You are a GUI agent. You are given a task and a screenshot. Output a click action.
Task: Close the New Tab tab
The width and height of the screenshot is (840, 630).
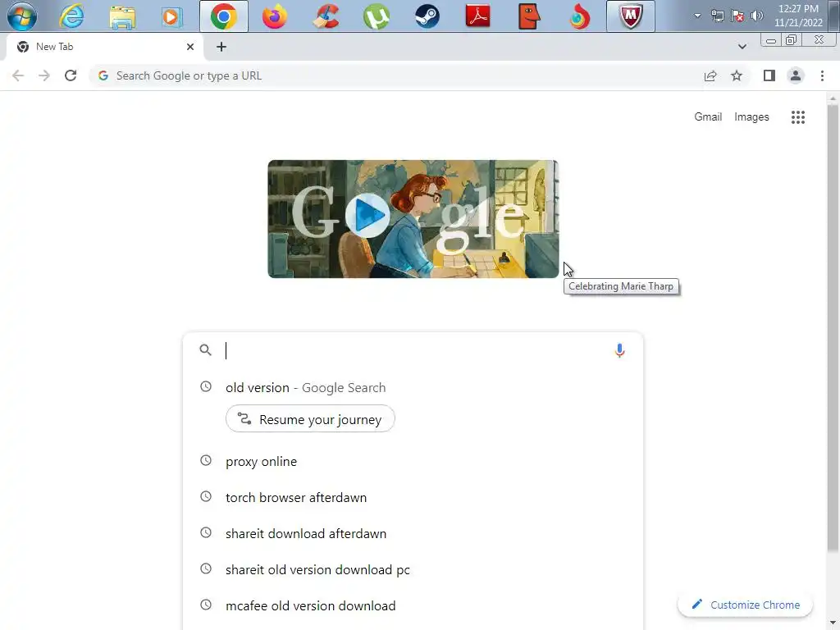coord(190,47)
